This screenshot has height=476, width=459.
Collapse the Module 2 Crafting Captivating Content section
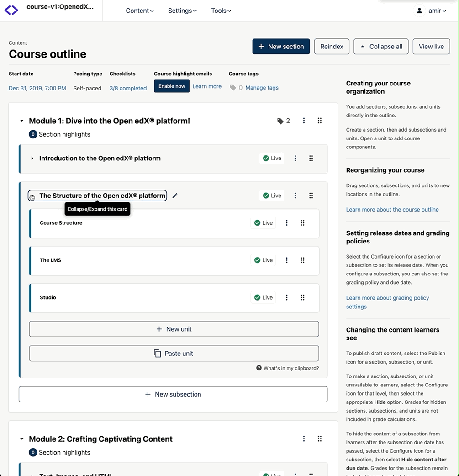coord(21,439)
